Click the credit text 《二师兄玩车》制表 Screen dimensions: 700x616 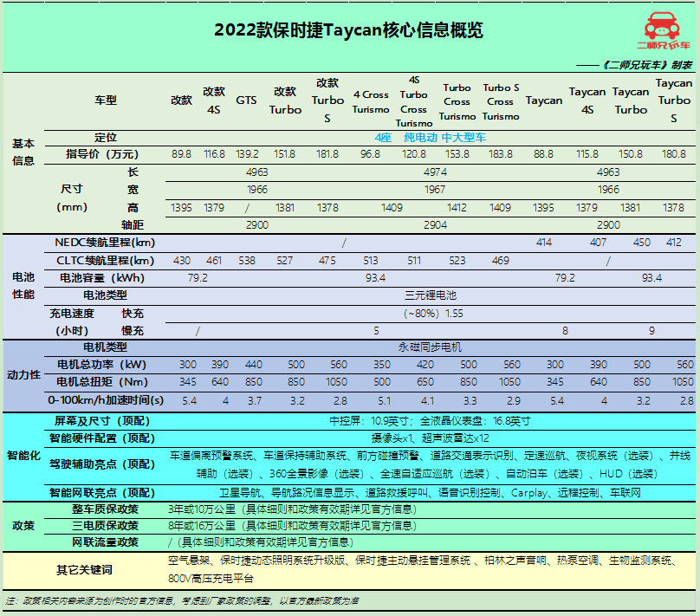click(646, 65)
